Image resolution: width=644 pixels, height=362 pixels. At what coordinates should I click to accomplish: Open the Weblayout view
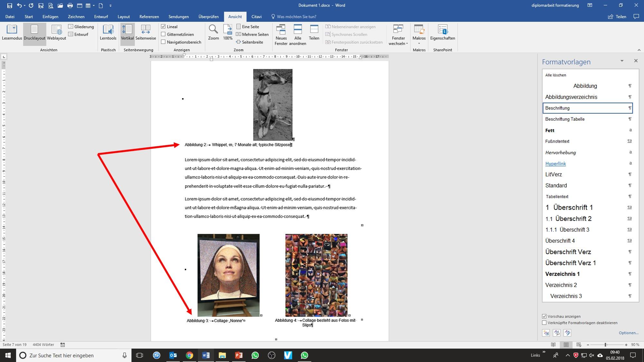pyautogui.click(x=56, y=33)
